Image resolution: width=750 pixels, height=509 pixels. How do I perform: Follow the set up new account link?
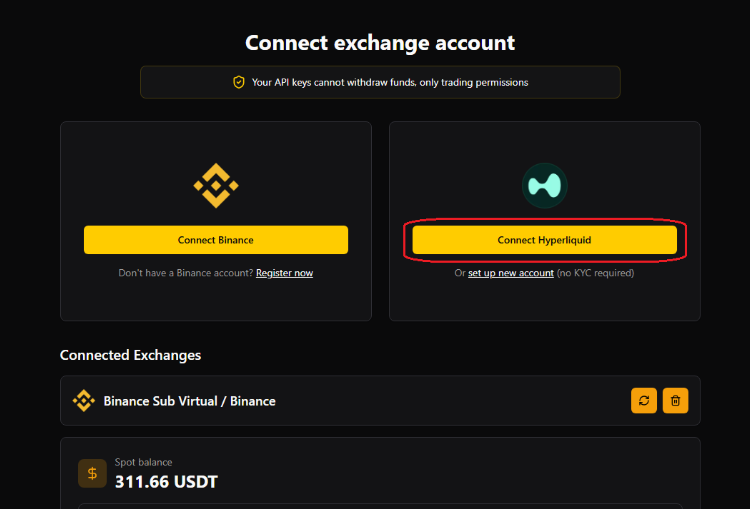click(510, 273)
